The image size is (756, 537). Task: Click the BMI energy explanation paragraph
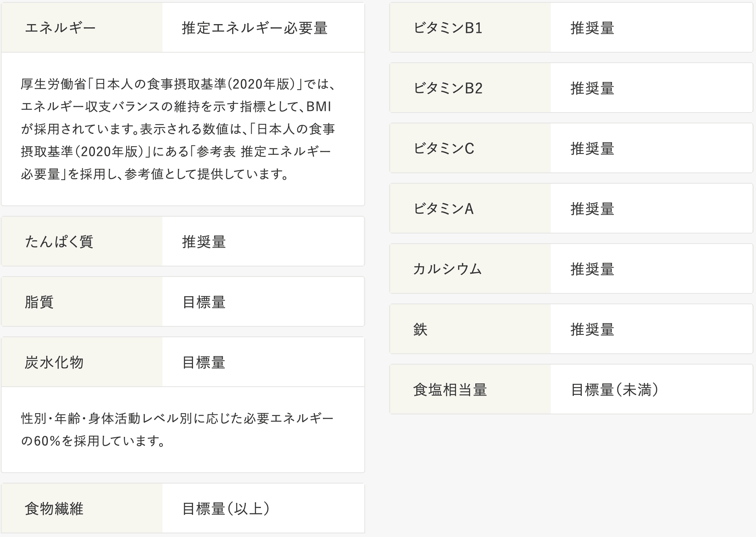[x=178, y=129]
